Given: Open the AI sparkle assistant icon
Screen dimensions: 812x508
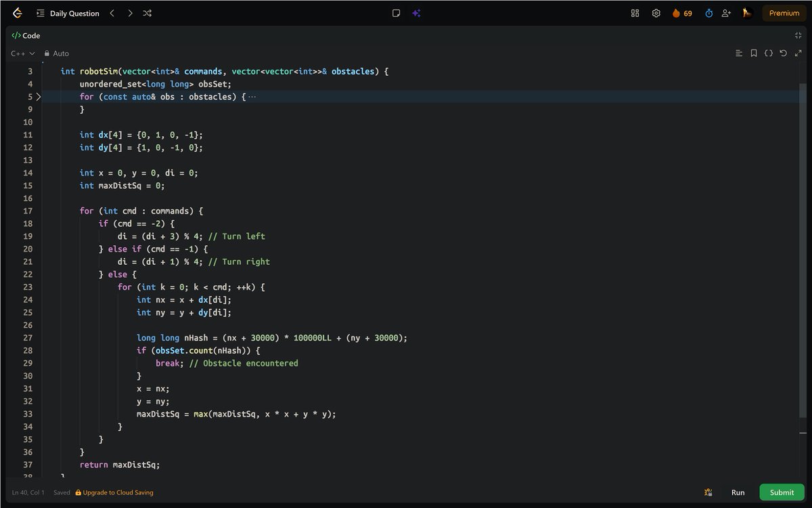Looking at the screenshot, I should (x=416, y=13).
